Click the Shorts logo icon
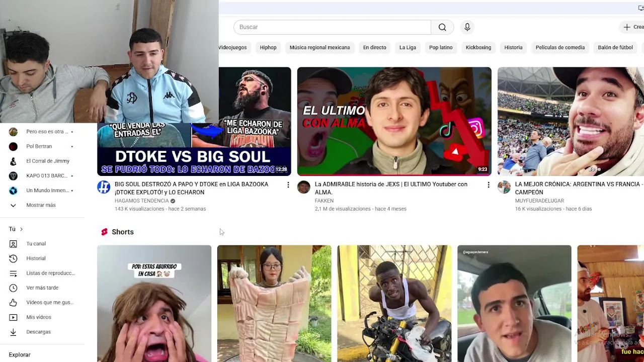 [x=104, y=232]
